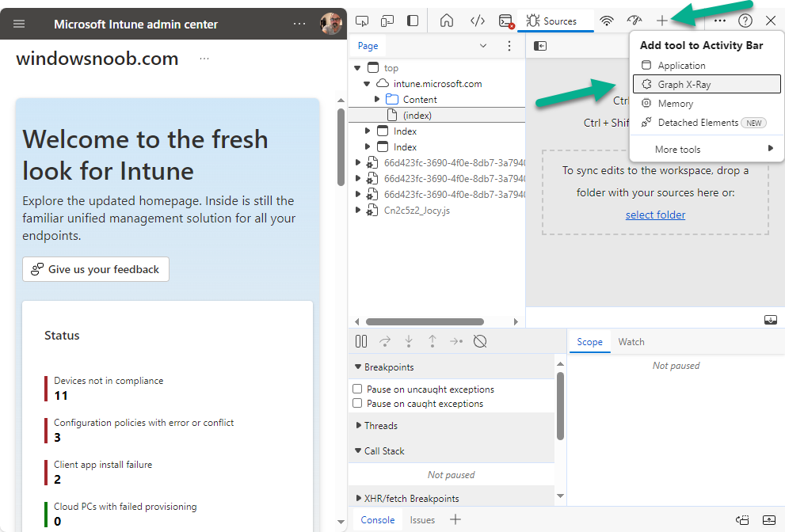This screenshot has height=532, width=785.
Task: Toggle device emulation icon
Action: point(387,21)
